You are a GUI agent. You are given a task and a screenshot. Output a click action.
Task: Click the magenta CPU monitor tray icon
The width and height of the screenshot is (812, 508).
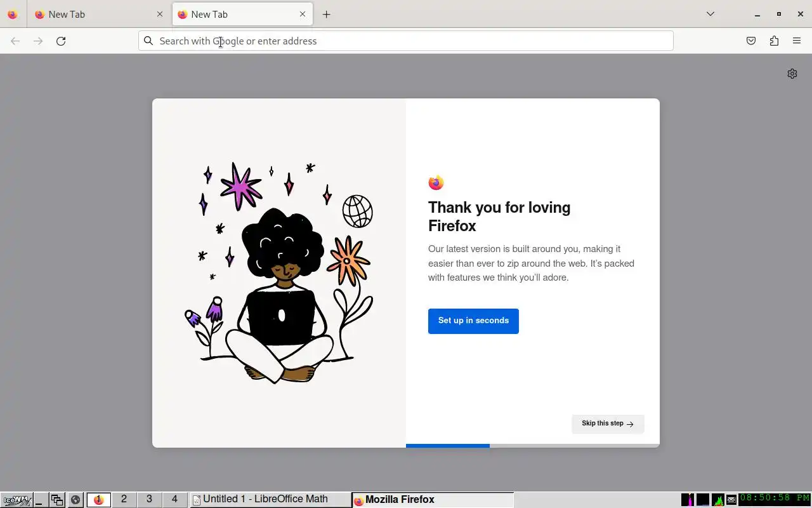[688, 500]
